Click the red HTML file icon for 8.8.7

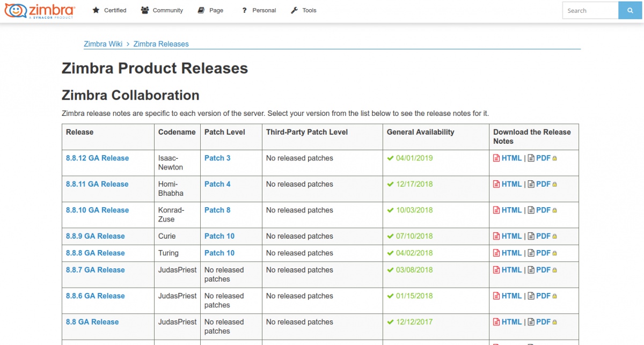(x=496, y=270)
